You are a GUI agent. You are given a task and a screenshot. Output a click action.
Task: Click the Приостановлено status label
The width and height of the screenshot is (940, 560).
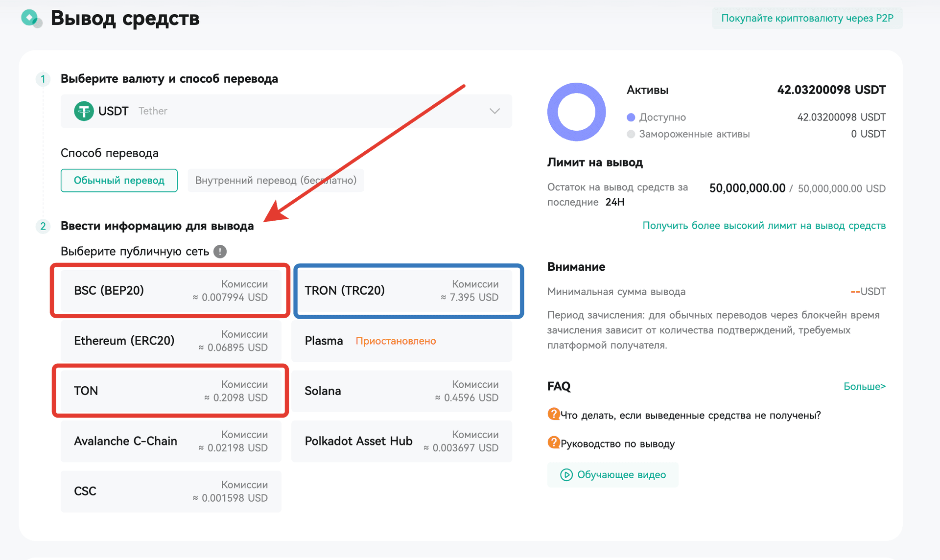pos(396,341)
